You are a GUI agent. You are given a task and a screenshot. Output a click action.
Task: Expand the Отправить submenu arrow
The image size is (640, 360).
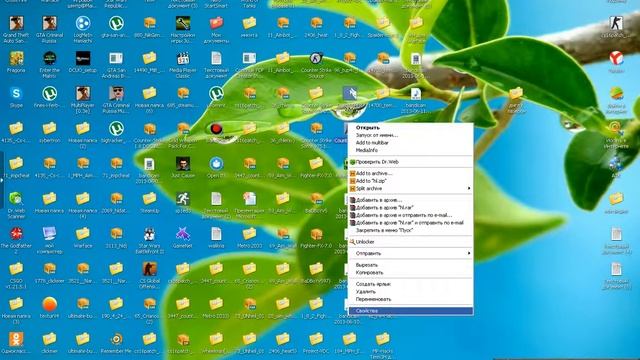[469, 253]
